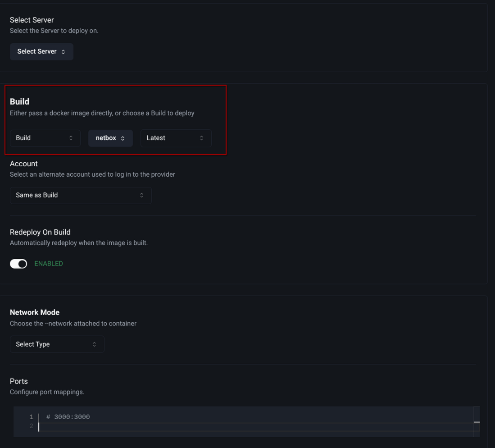
Task: Click the chevron icon in Select Type
Action: tap(94, 344)
